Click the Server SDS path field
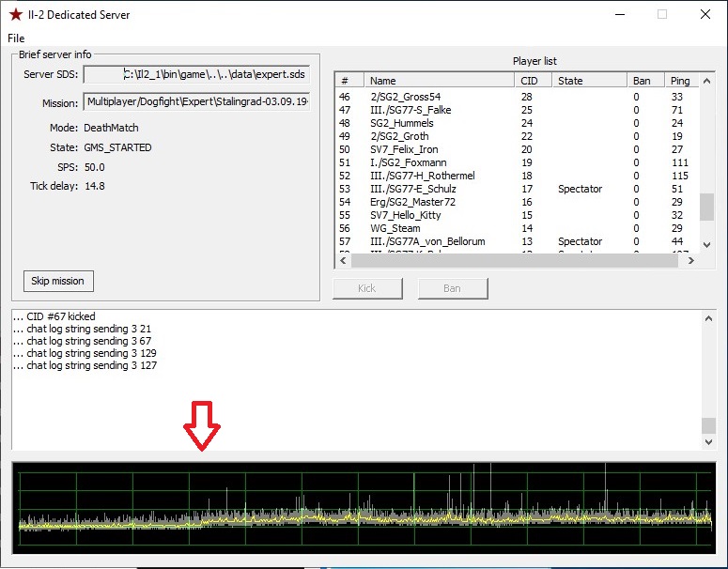Image resolution: width=728 pixels, height=569 pixels. pyautogui.click(x=196, y=74)
